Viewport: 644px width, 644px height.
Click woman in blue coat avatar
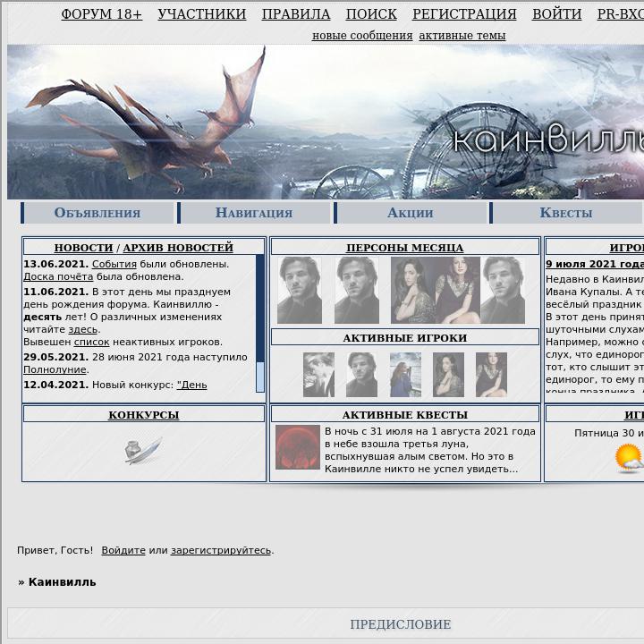(405, 375)
